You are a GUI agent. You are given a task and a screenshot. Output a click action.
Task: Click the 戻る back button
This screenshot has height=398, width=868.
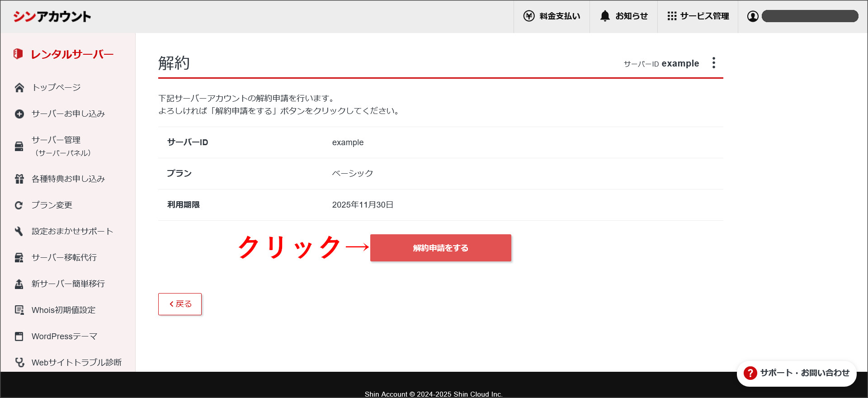tap(180, 304)
